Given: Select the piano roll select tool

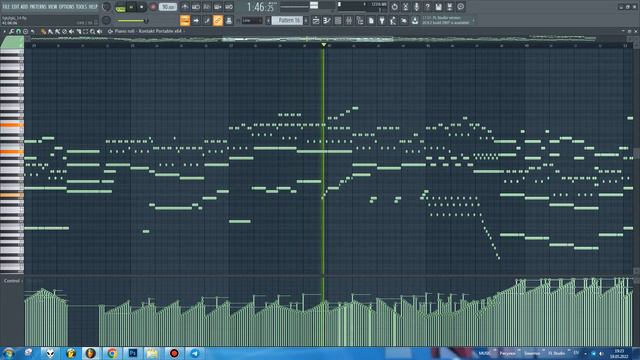Looking at the screenshot, I should (85, 31).
